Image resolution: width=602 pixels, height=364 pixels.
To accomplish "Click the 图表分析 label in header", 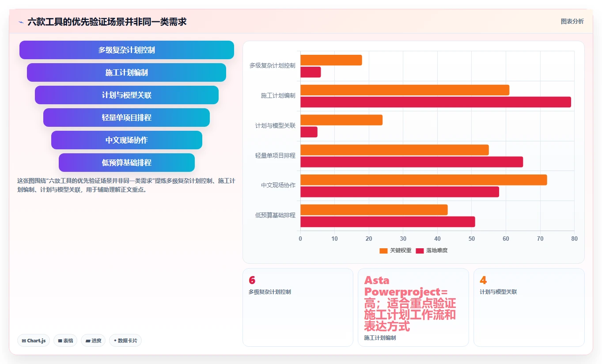I will [x=572, y=21].
